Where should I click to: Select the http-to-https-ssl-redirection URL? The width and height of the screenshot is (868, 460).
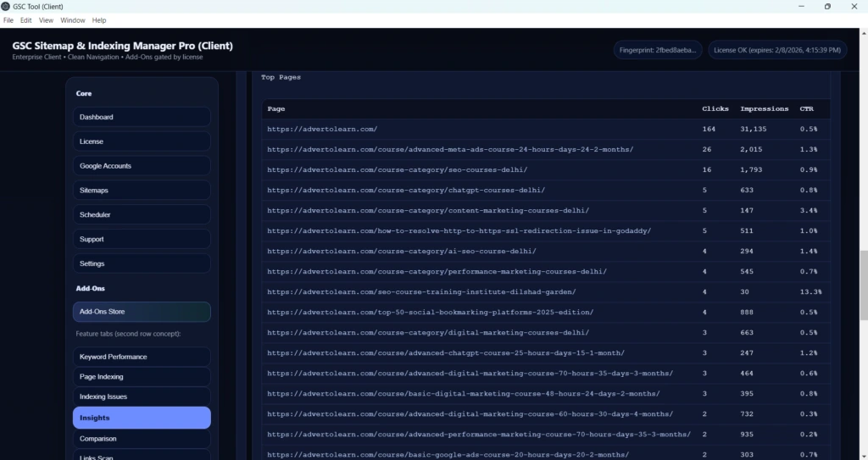(459, 230)
